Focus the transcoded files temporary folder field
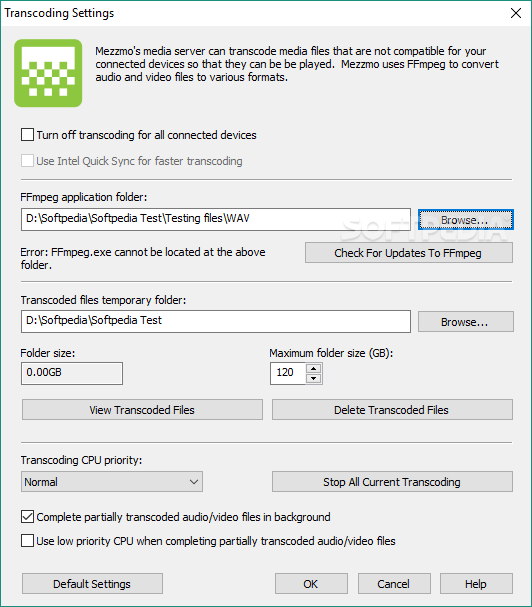532x607 pixels. click(x=216, y=321)
